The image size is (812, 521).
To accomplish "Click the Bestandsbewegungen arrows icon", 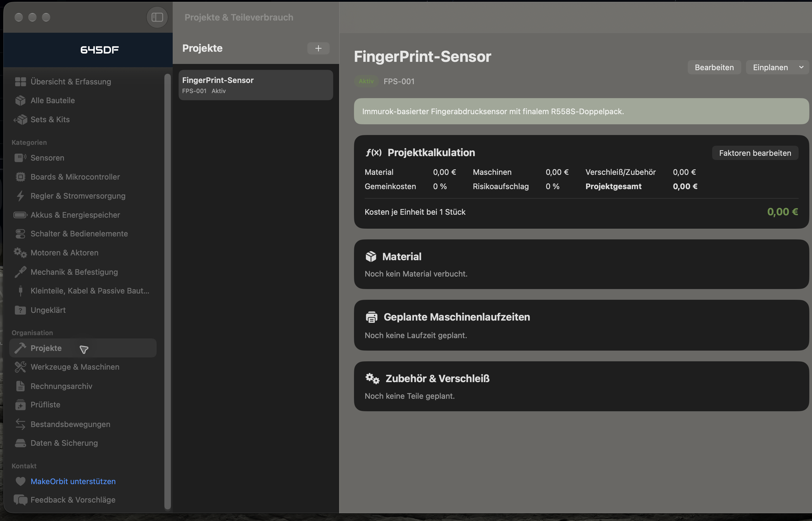I will coord(20,424).
